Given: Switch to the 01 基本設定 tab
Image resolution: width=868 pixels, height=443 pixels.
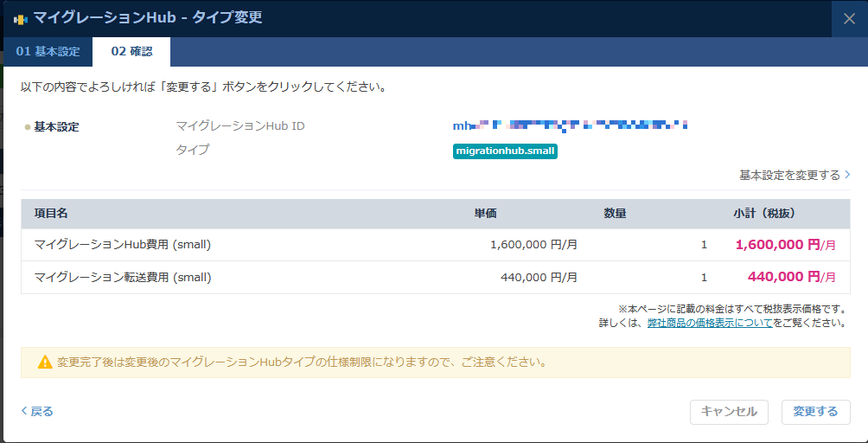Looking at the screenshot, I should point(48,52).
